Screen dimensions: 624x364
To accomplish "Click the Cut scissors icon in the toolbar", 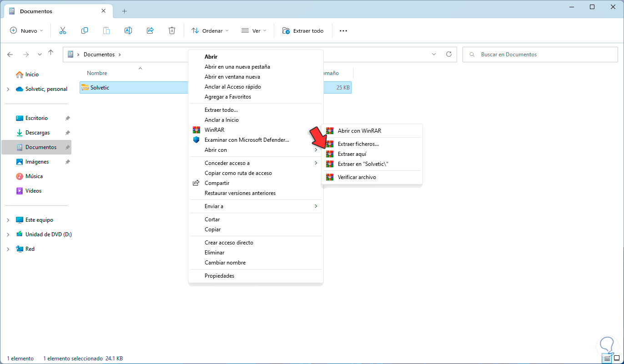I will 63,31.
